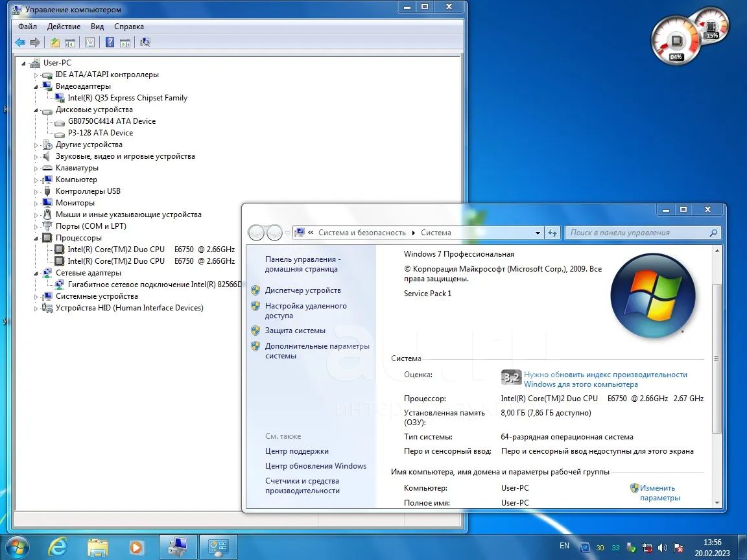Click Scan for hardware changes toolbar icon
Viewport: 747px width, 560px height.
[145, 42]
